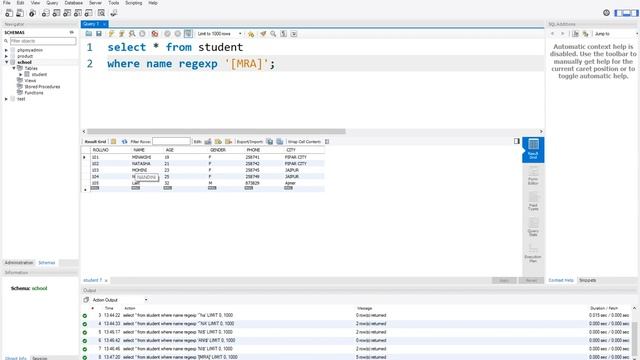Collapse the school schema node
Viewport: 640px width, 360px height.
pyautogui.click(x=6, y=62)
